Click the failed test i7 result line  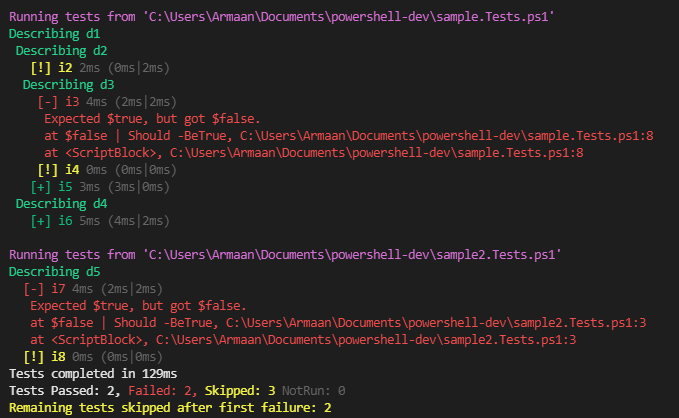pyautogui.click(x=93, y=289)
